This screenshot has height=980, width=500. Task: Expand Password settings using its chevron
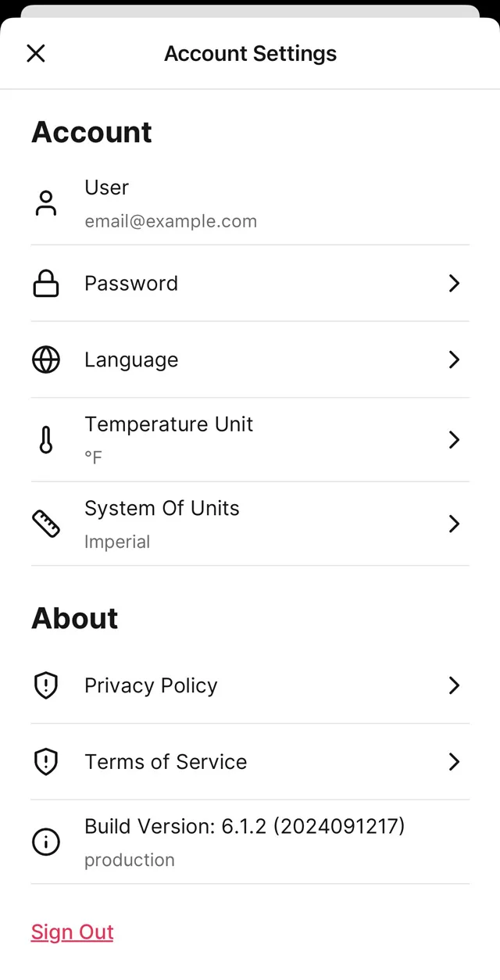454,283
